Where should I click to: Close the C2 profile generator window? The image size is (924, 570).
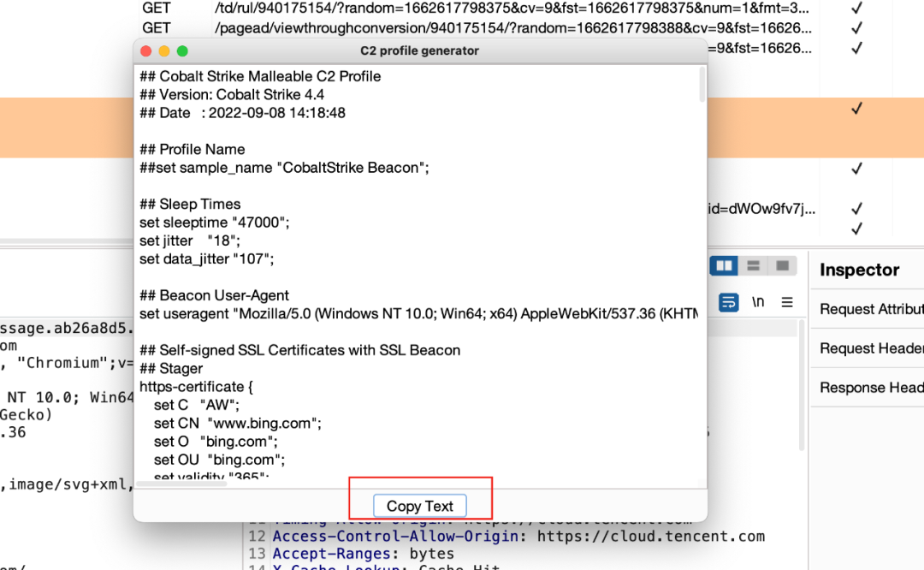pos(146,50)
